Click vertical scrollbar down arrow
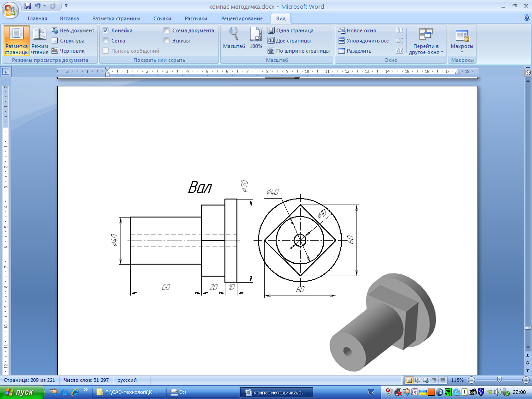 tap(527, 347)
